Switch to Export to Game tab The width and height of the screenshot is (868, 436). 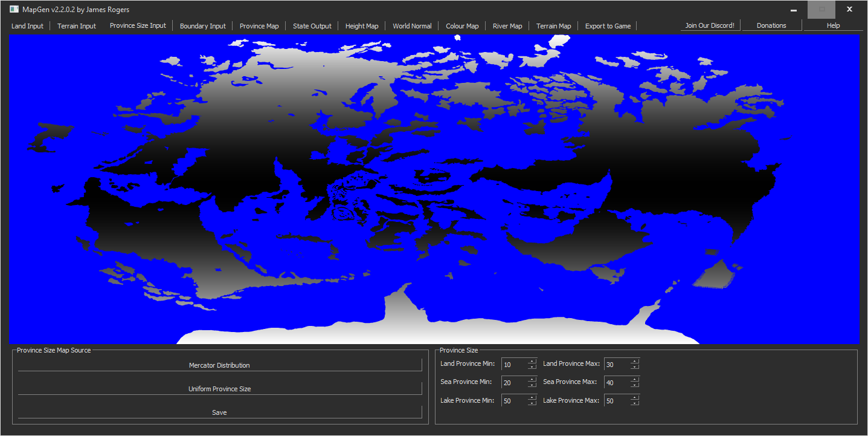[608, 26]
